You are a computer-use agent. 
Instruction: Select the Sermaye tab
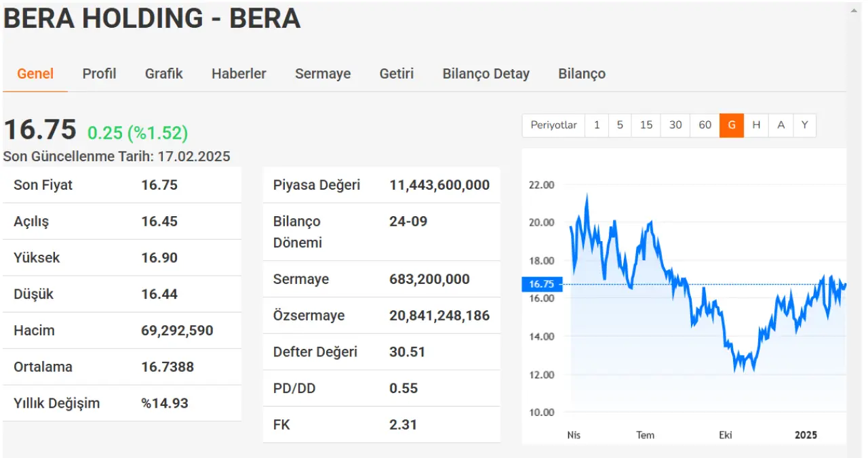click(x=323, y=74)
